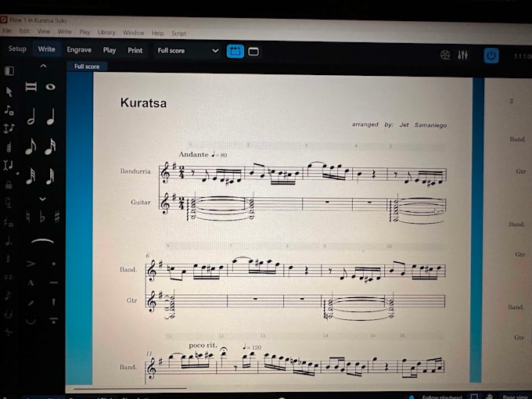Add a staccatissimo wedge articulation
This screenshot has width=532, height=399.
pyautogui.click(x=54, y=302)
